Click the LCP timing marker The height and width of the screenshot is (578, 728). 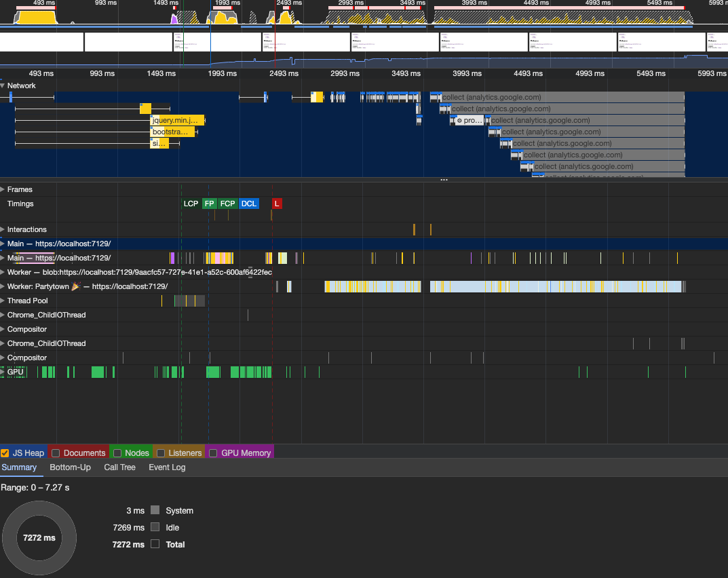[x=191, y=204]
